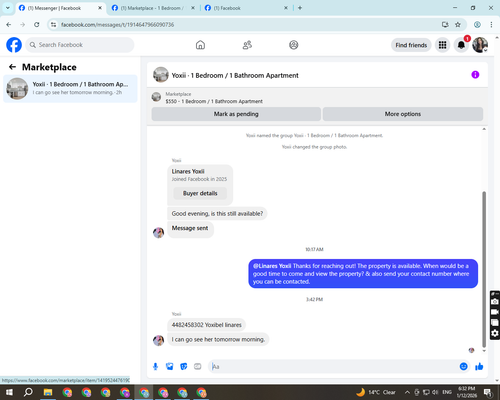
Task: Click the 'Message sent' bubble
Action: (x=190, y=229)
